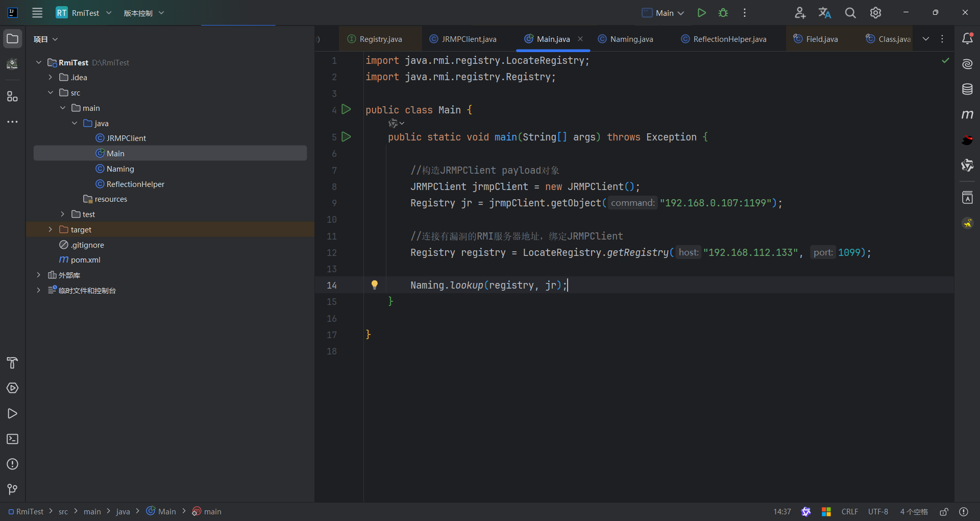The height and width of the screenshot is (521, 980).
Task: Open Search Everywhere magnifier
Action: (x=850, y=13)
